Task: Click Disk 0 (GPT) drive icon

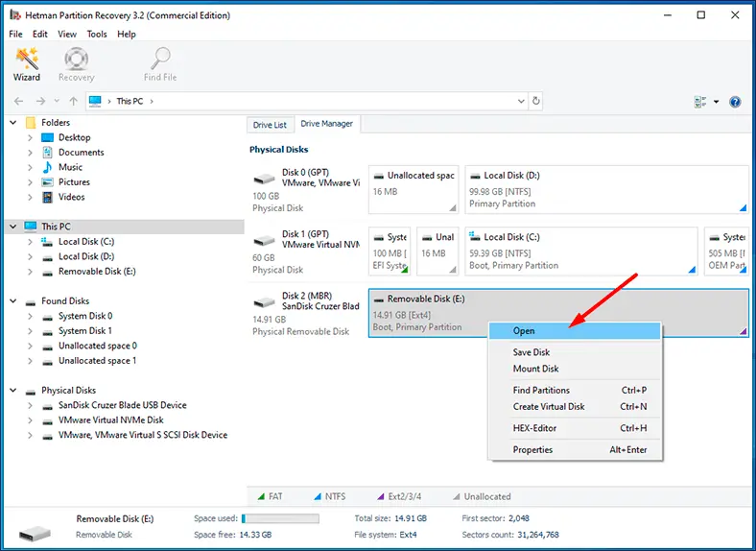Action: point(264,180)
